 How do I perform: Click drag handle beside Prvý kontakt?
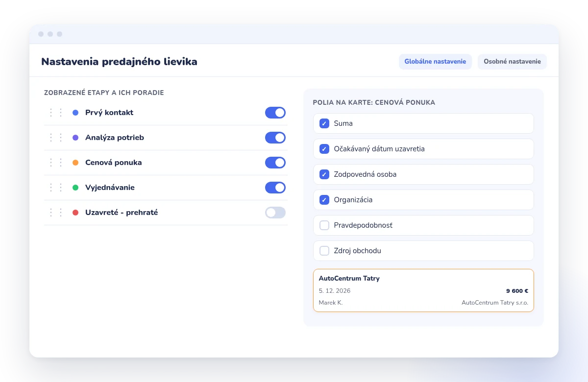[x=56, y=113]
